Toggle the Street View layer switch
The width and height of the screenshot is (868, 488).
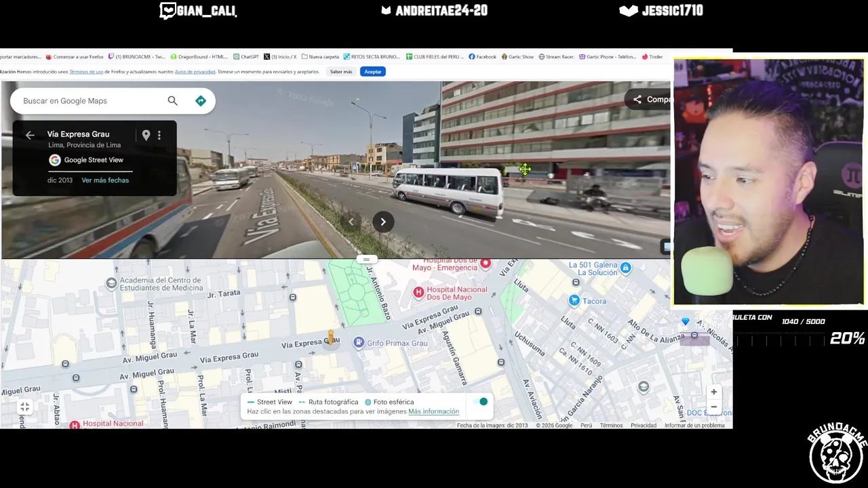click(x=481, y=402)
